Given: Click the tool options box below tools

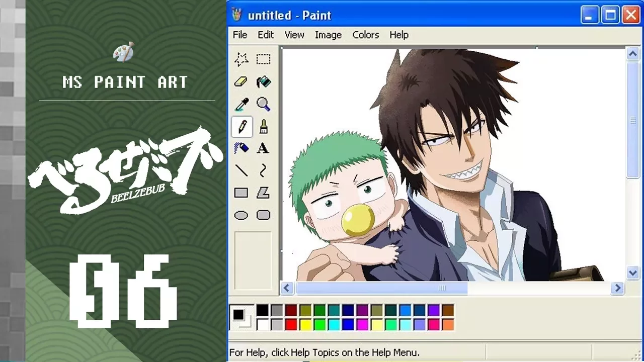Looking at the screenshot, I should coord(253,261).
